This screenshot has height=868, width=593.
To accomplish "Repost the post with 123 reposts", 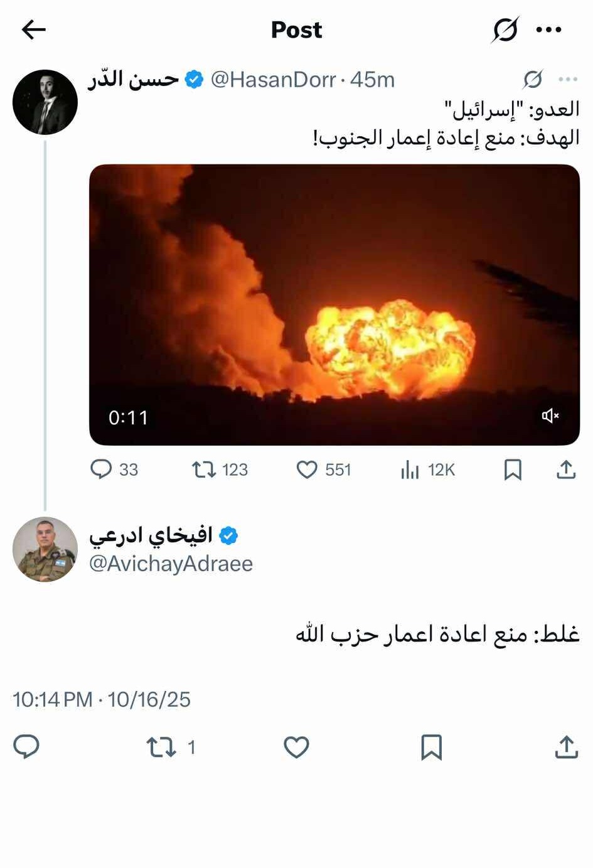I will click(204, 469).
